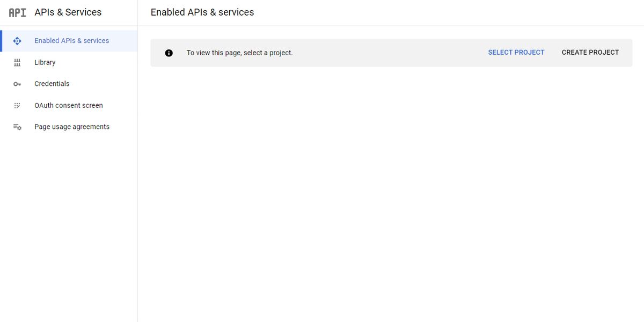Click the Page usage agreements settings icon
The height and width of the screenshot is (322, 644).
pyautogui.click(x=17, y=127)
